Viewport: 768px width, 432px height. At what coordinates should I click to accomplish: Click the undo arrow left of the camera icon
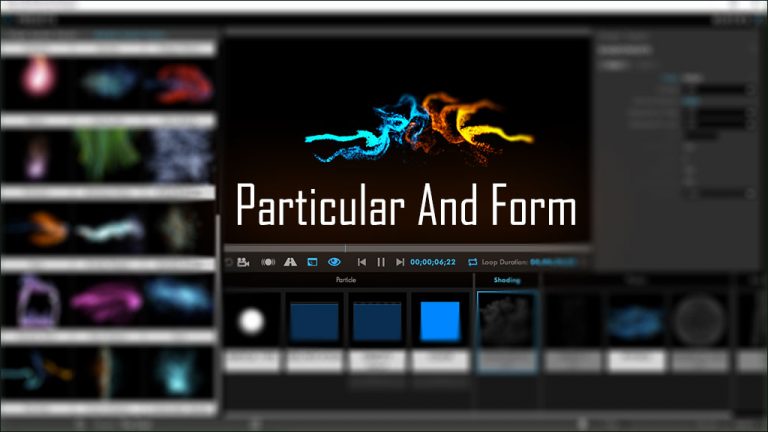(229, 263)
